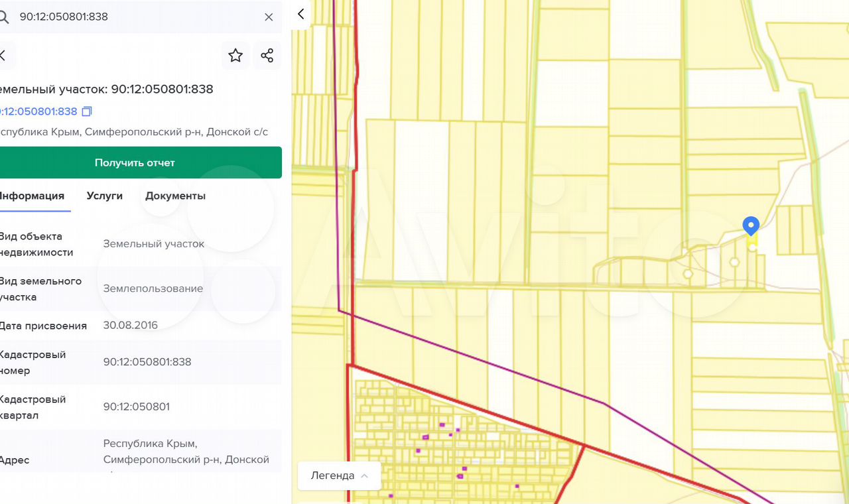Click the 'Вид земельного участка' label
The width and height of the screenshot is (849, 504).
(x=40, y=289)
